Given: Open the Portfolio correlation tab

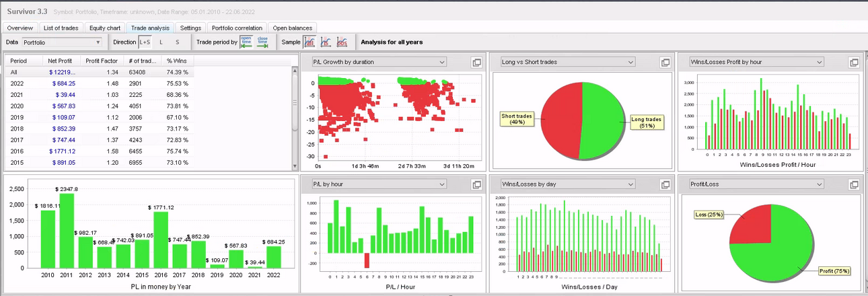Looking at the screenshot, I should pyautogui.click(x=238, y=28).
